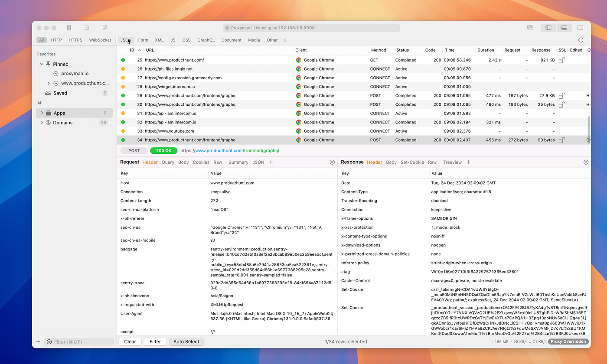Open Request header filter options icon
Viewport: 607px width, 364px height.
pos(332,162)
